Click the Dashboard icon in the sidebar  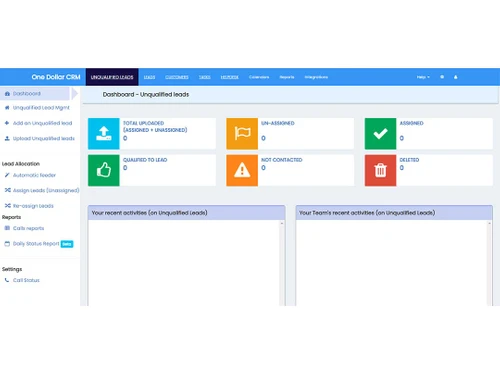pos(7,94)
